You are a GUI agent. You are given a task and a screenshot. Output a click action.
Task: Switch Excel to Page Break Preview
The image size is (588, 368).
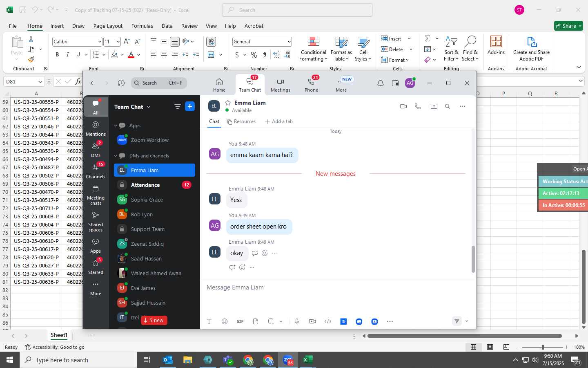(506, 347)
